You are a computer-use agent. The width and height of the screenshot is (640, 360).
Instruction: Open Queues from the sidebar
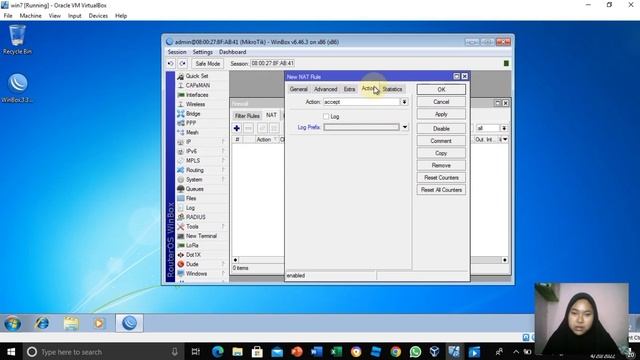pos(194,189)
